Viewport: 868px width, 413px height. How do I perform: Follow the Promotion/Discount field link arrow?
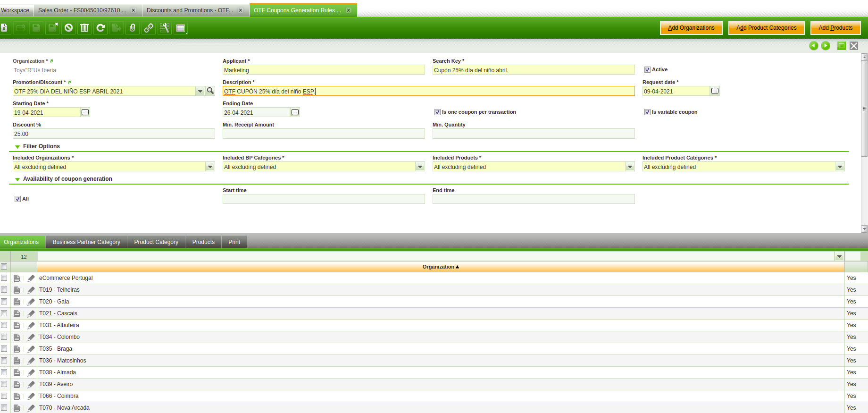tap(69, 82)
